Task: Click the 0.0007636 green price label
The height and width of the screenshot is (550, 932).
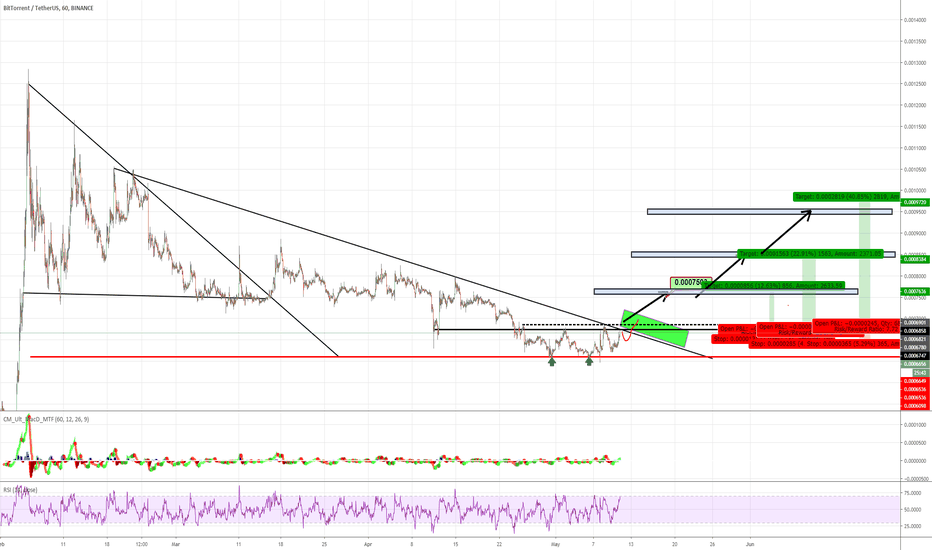Action: (x=915, y=291)
